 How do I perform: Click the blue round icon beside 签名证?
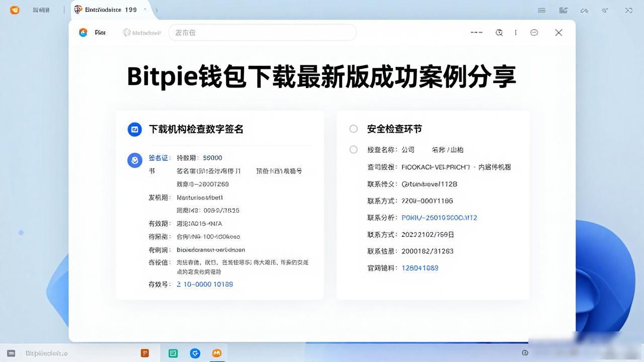coord(135,160)
